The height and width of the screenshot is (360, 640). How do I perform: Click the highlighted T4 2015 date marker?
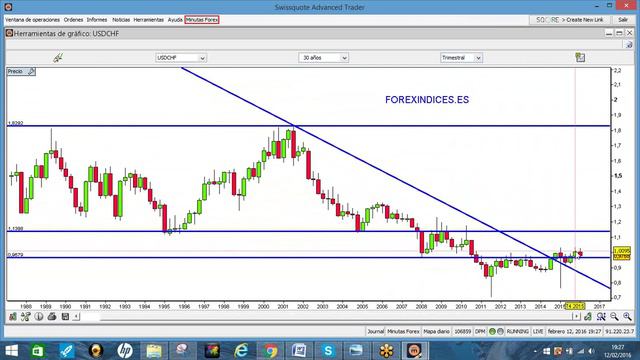[575, 306]
